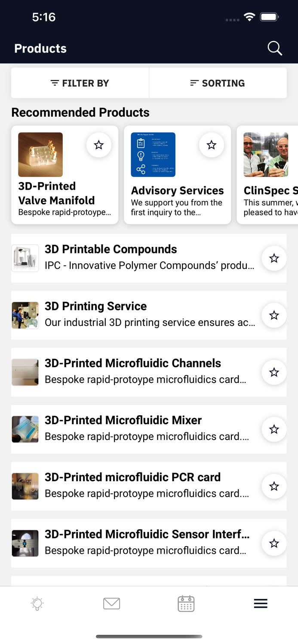Open the hamburger menu icon
298x644 pixels.
click(x=261, y=603)
